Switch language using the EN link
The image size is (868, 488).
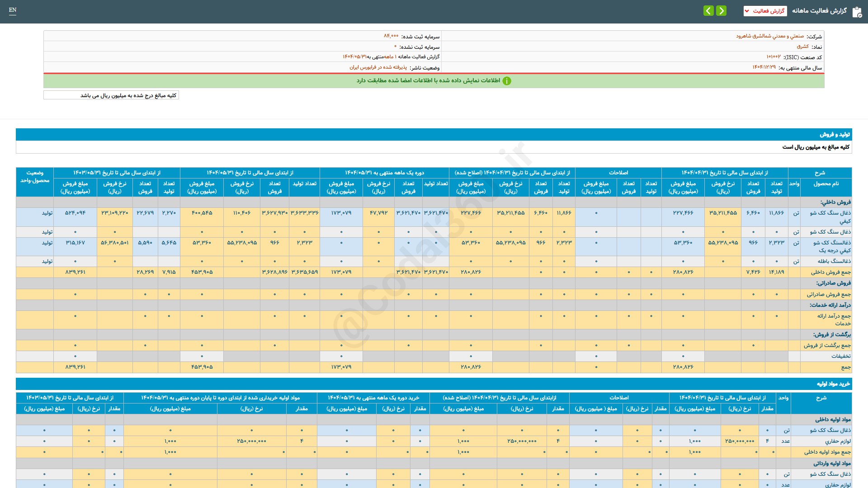tap(13, 10)
